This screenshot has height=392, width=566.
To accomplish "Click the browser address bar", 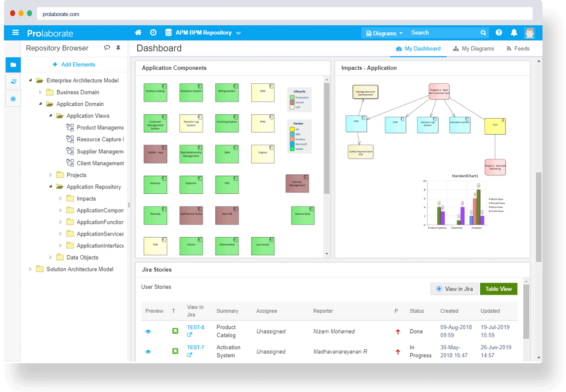I will 285,14.
